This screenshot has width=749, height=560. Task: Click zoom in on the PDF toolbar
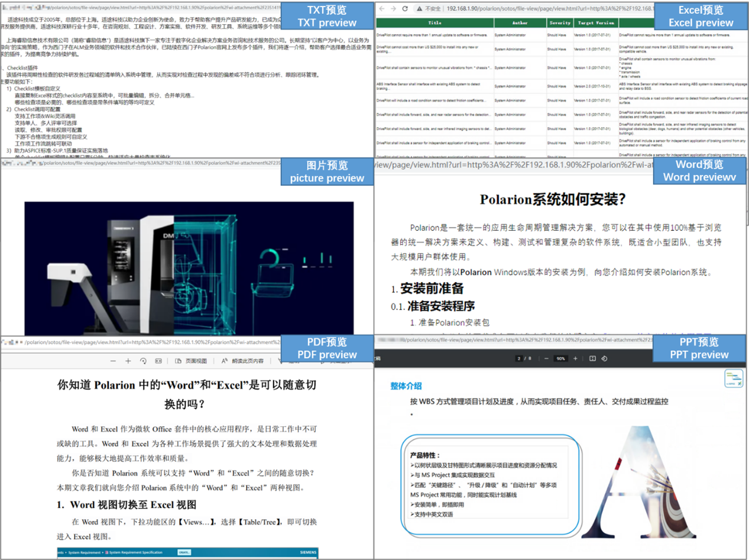[x=129, y=360]
